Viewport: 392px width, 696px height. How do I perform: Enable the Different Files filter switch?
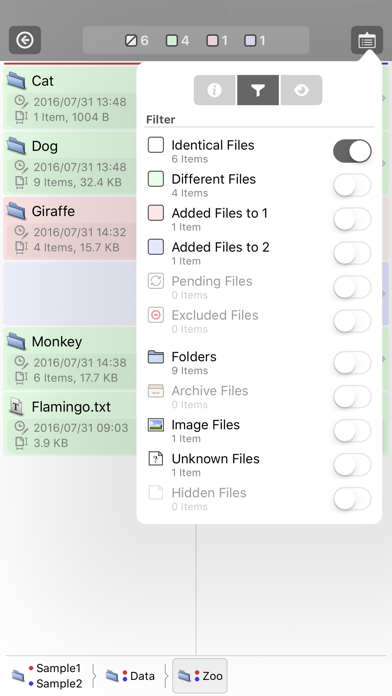click(x=352, y=185)
